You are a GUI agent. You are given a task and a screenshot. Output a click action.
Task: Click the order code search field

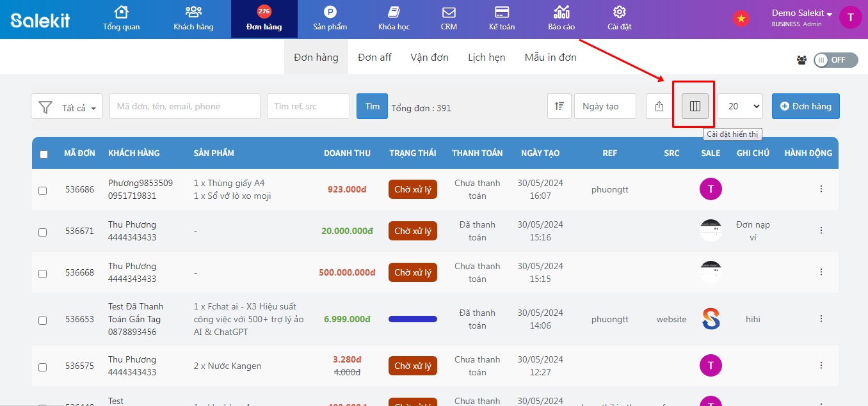point(184,106)
